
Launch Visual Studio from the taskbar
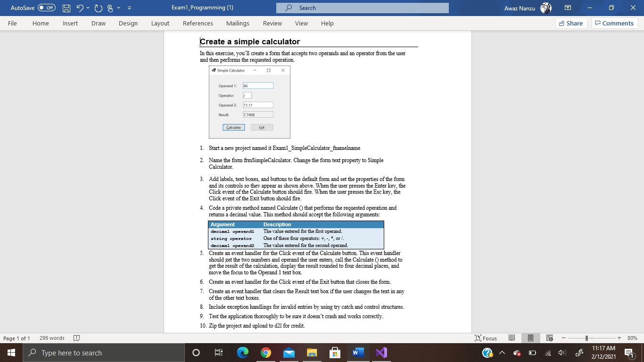tap(381, 352)
